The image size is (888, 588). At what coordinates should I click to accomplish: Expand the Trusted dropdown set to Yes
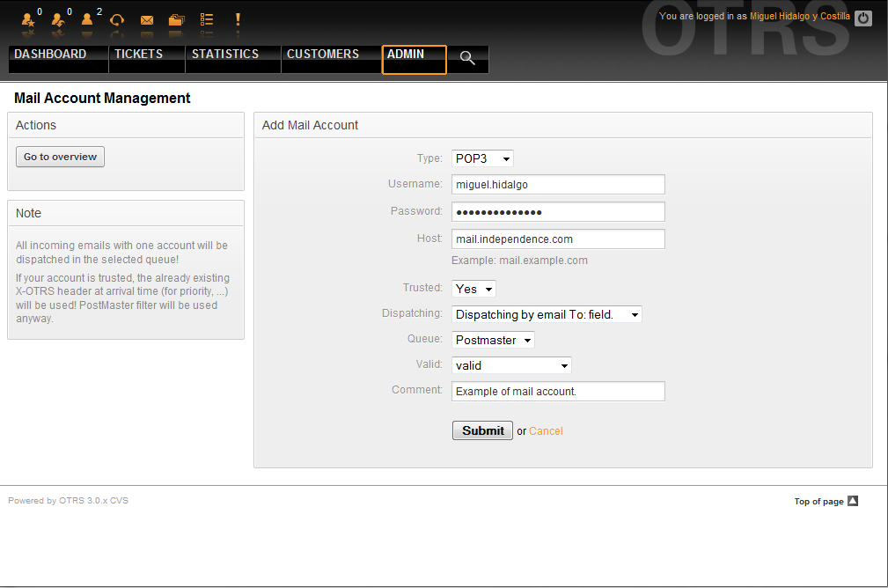[x=474, y=289]
